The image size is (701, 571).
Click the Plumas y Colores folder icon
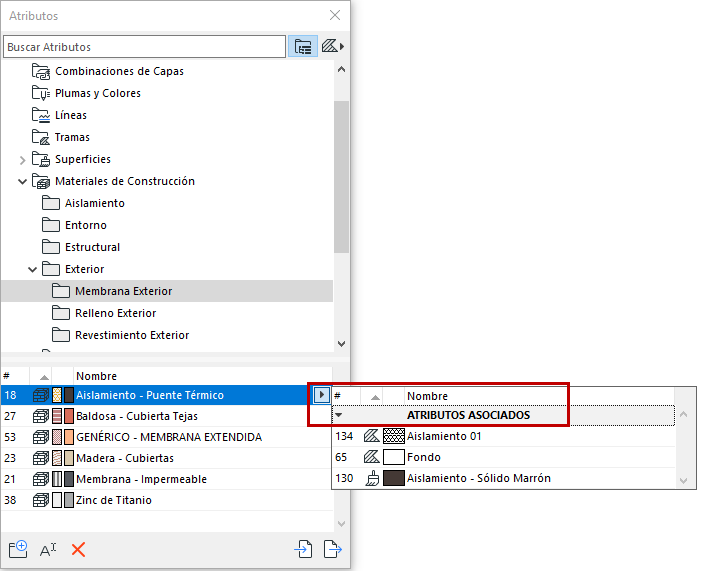[41, 93]
